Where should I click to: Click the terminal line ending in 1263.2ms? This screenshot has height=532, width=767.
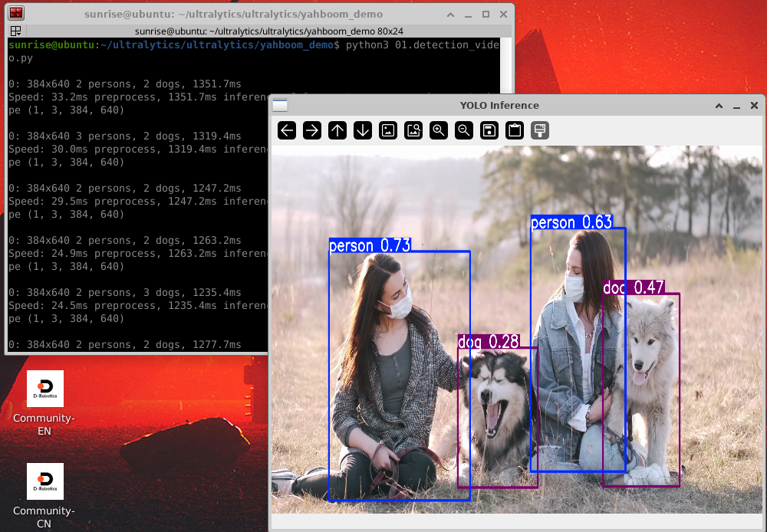coord(125,241)
